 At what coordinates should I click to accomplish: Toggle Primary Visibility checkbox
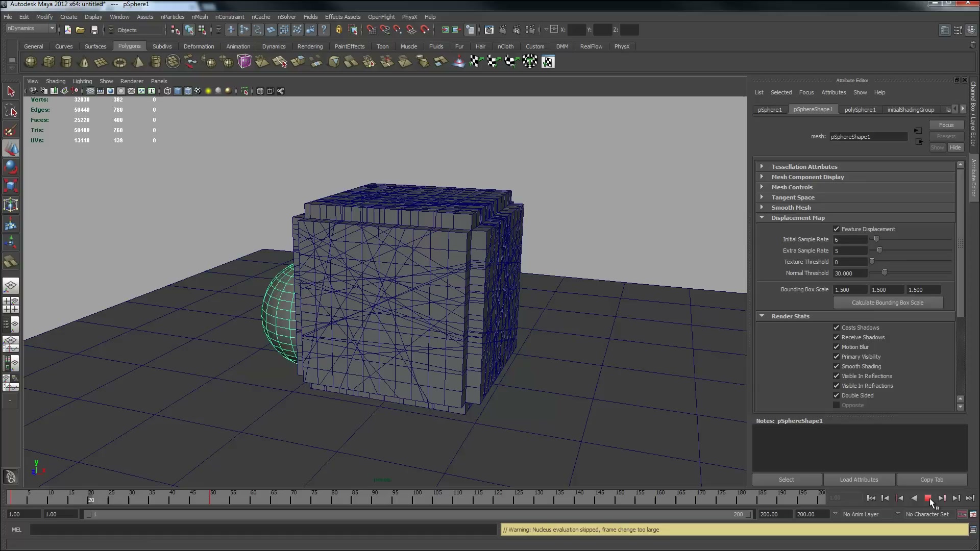point(836,357)
